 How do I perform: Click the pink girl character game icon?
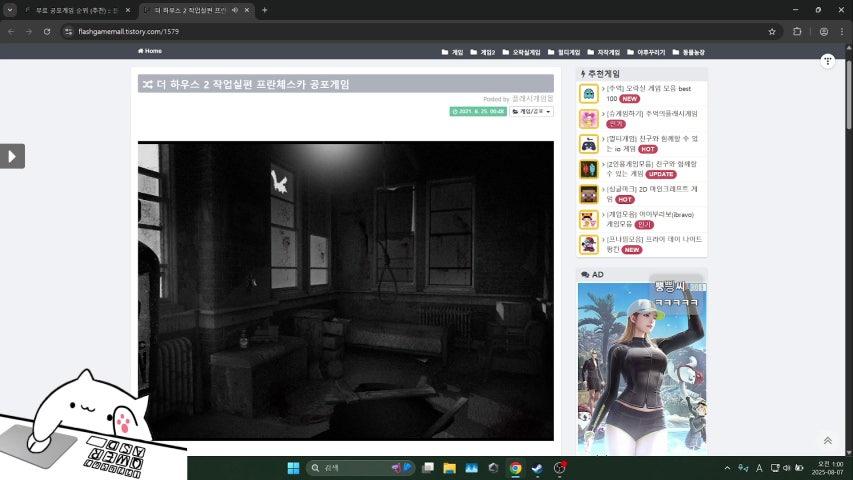pyautogui.click(x=589, y=119)
